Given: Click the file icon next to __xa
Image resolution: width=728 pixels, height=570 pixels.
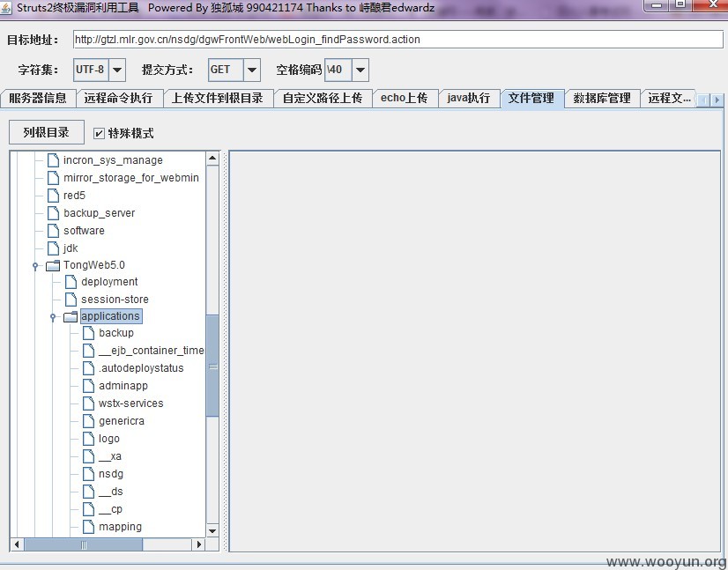Looking at the screenshot, I should pyautogui.click(x=89, y=456).
